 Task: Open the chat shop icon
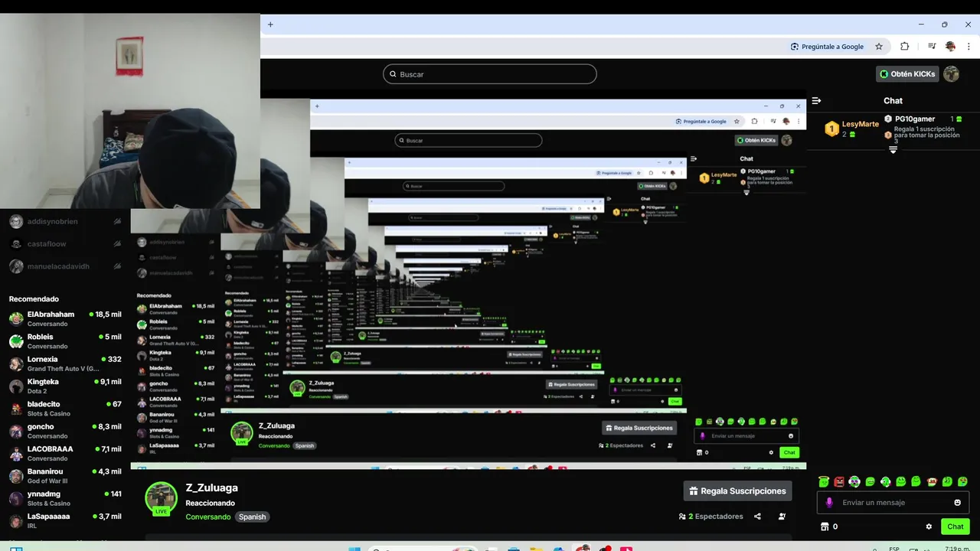point(825,527)
